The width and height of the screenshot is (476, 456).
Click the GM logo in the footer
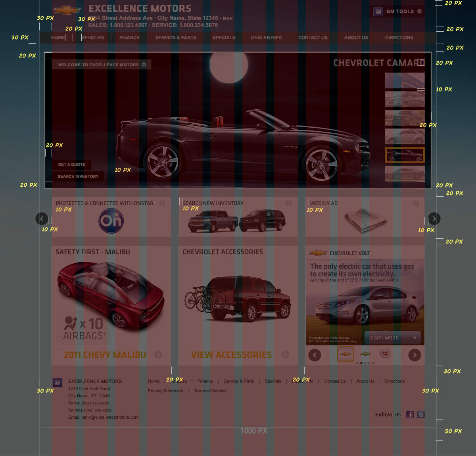coord(58,383)
